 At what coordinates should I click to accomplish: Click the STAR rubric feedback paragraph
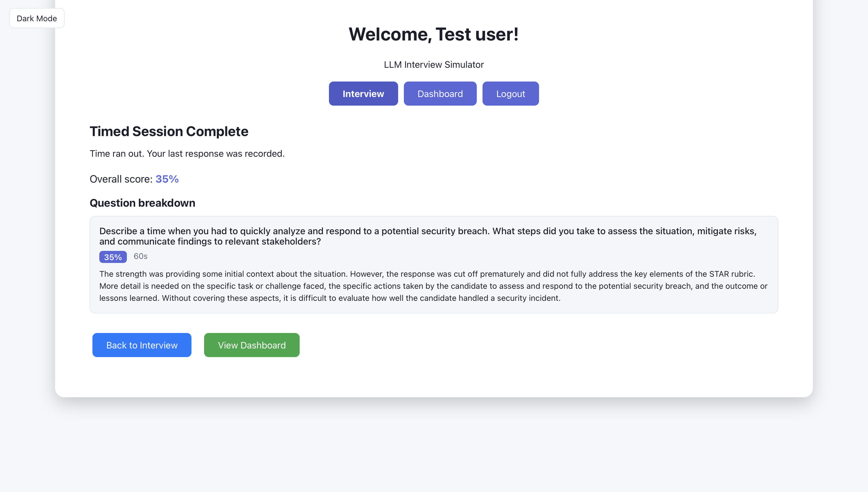tap(433, 286)
